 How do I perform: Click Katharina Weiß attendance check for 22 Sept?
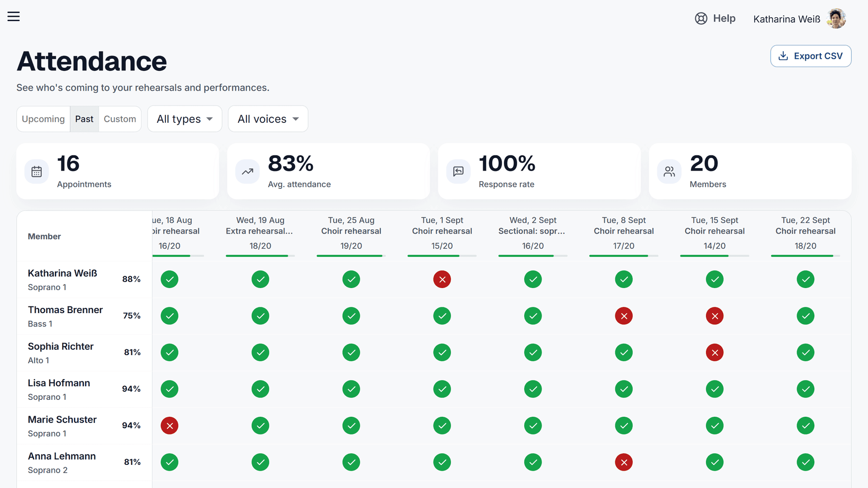coord(806,279)
